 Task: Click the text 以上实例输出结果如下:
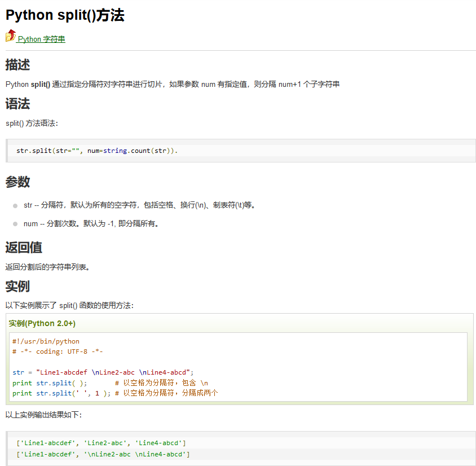point(43,415)
